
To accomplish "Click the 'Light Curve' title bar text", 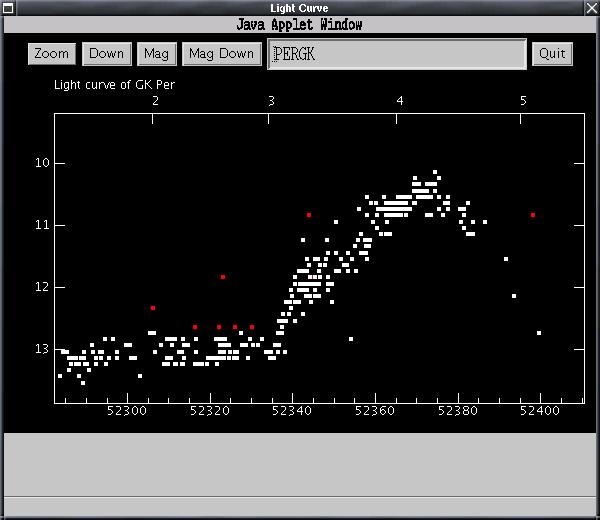I will pyautogui.click(x=299, y=8).
